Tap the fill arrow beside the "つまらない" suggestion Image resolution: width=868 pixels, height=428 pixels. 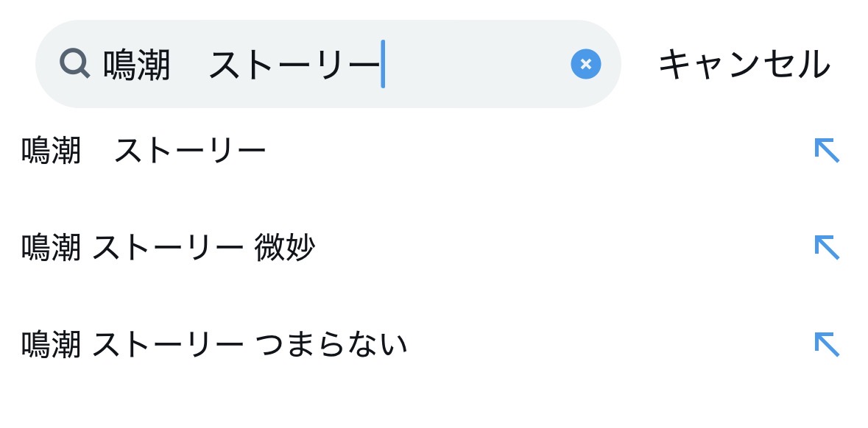pyautogui.click(x=827, y=344)
